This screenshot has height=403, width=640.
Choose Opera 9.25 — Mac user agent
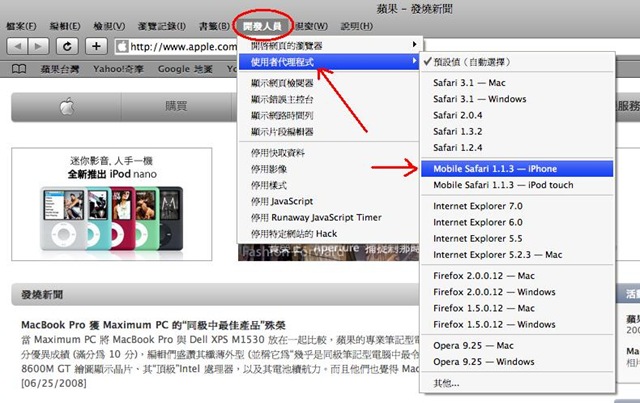pyautogui.click(x=517, y=345)
